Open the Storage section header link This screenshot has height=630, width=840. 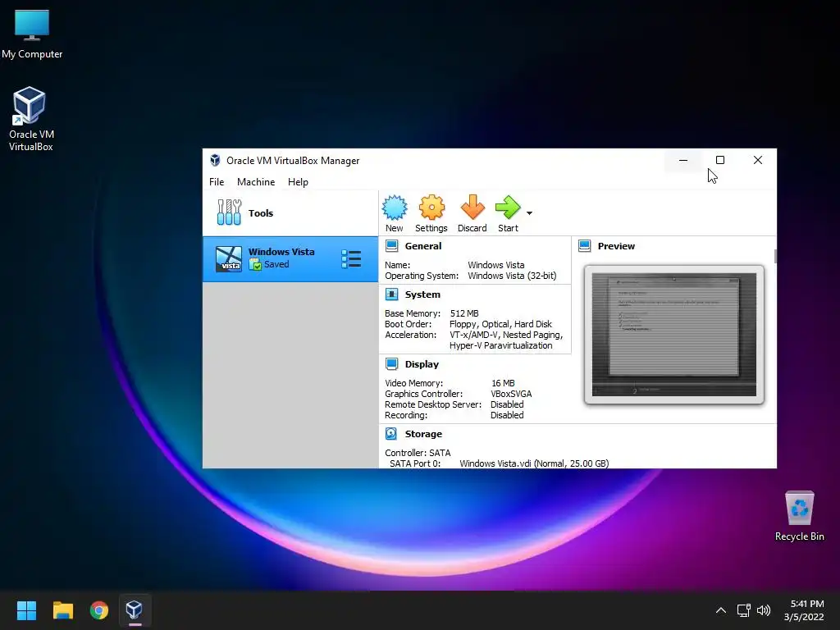point(423,434)
